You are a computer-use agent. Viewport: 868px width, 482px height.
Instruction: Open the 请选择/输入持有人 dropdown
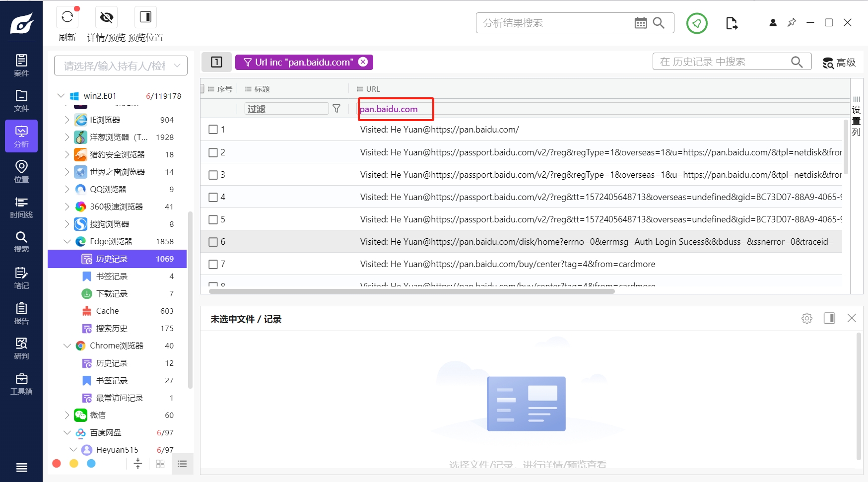point(121,66)
